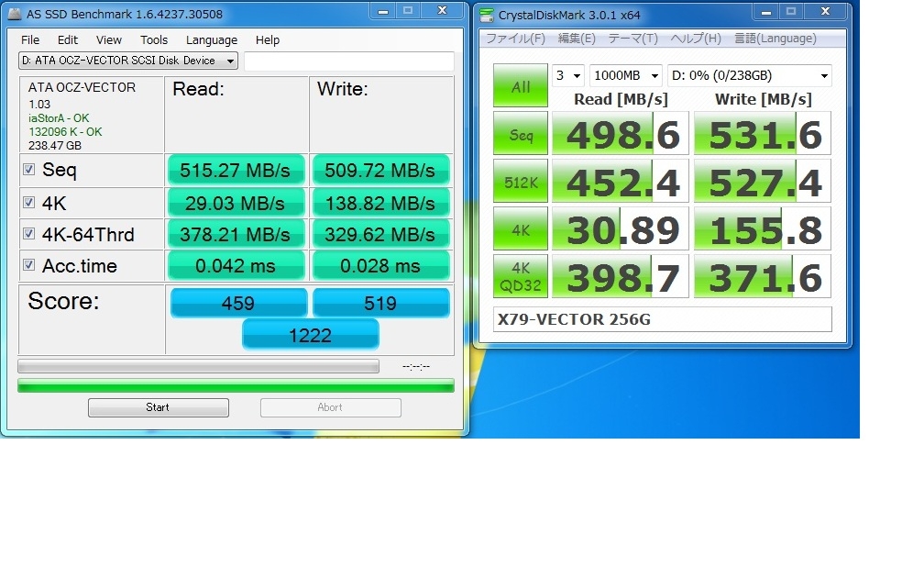Image resolution: width=924 pixels, height=578 pixels.
Task: Click the read access time 0.042 ms
Action: tap(236, 265)
